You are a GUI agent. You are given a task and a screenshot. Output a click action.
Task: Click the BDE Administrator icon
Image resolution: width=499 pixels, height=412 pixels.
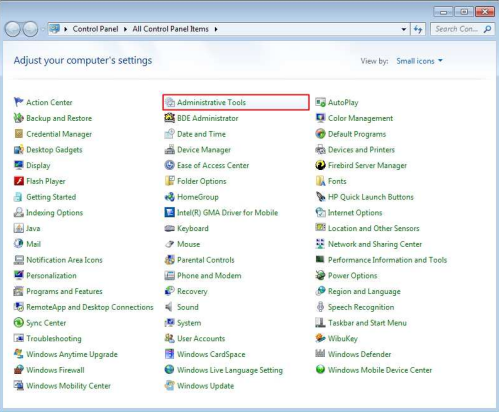click(x=170, y=118)
